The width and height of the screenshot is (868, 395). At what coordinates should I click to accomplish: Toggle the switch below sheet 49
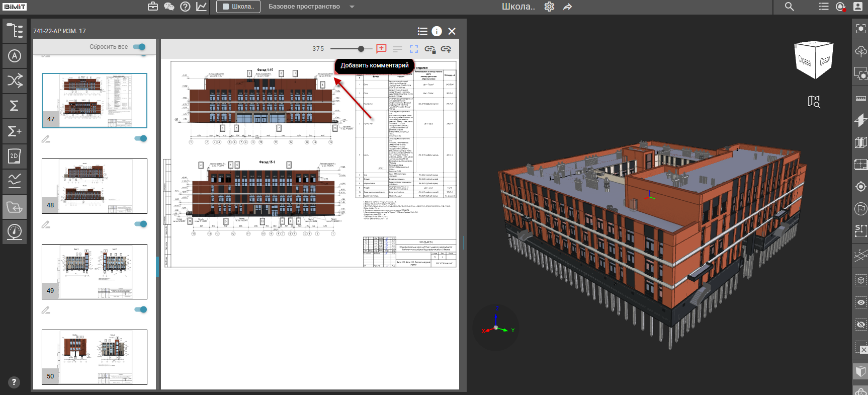(141, 309)
